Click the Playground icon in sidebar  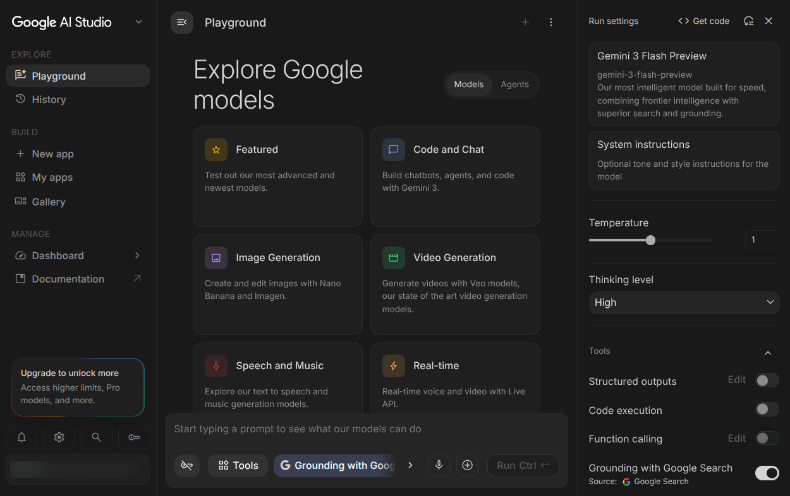21,76
